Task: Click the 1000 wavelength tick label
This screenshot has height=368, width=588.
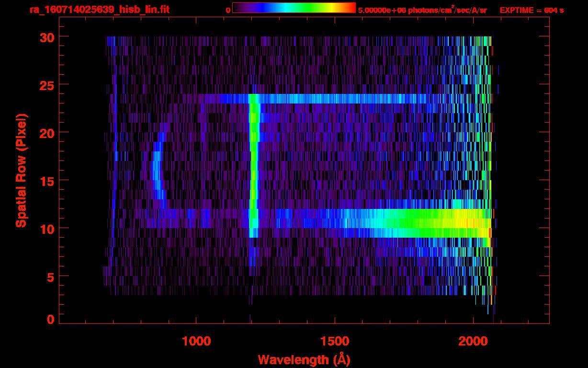Action: [197, 341]
